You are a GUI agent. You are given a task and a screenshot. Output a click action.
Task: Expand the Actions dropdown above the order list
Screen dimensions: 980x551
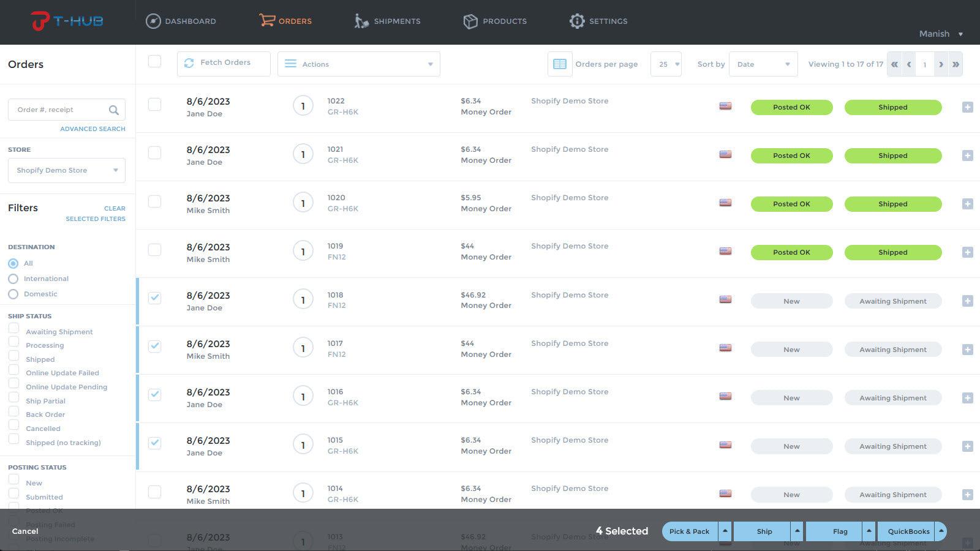pos(358,64)
